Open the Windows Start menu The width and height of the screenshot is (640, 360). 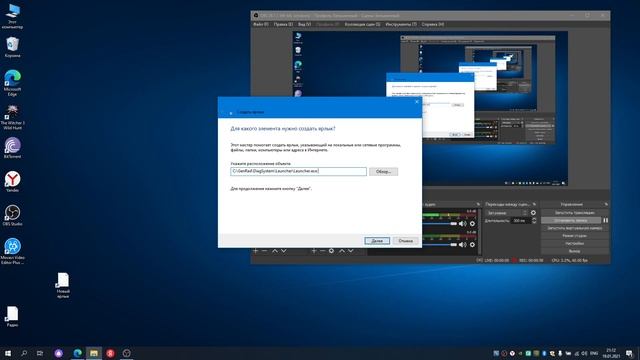coord(8,353)
